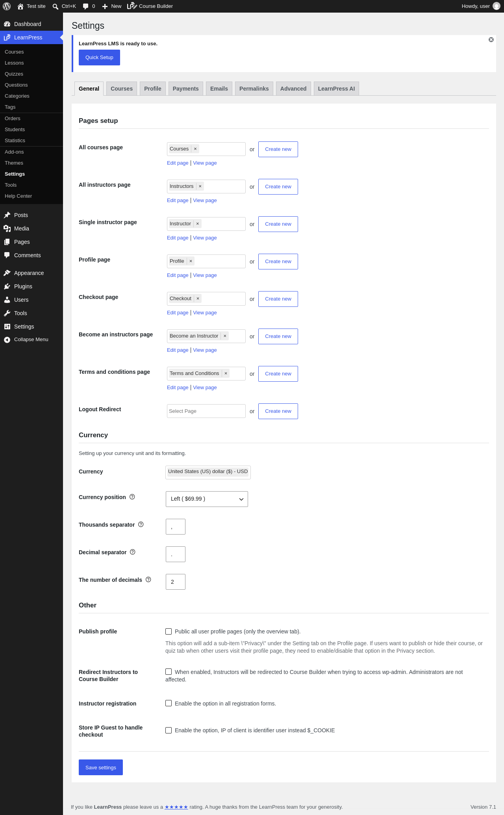Click the Comments icon in sidebar
This screenshot has width=504, height=815.
tap(7, 255)
